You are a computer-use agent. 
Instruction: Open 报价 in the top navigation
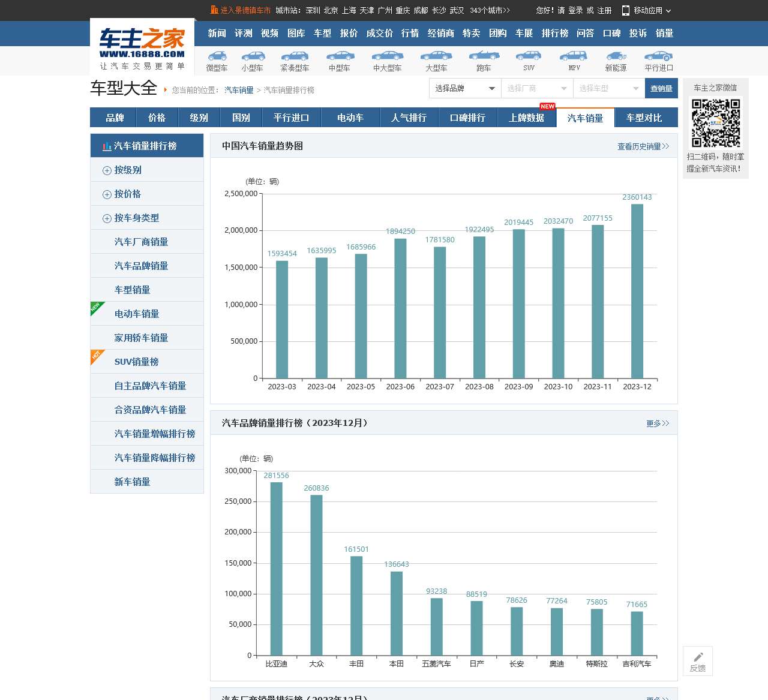(x=349, y=33)
